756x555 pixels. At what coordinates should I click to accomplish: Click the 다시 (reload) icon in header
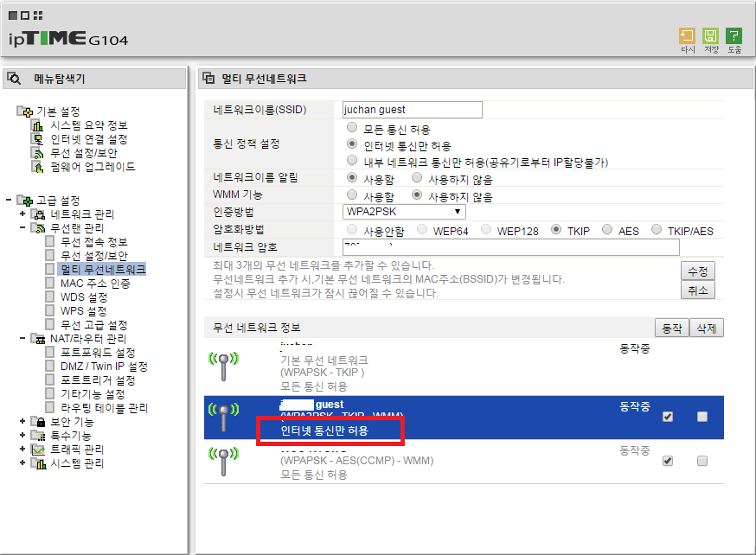pyautogui.click(x=687, y=36)
